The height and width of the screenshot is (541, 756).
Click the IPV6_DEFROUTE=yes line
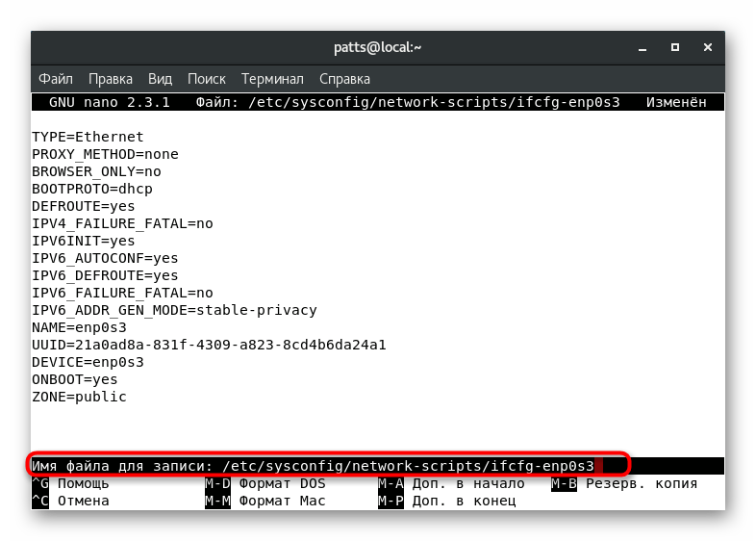point(105,275)
